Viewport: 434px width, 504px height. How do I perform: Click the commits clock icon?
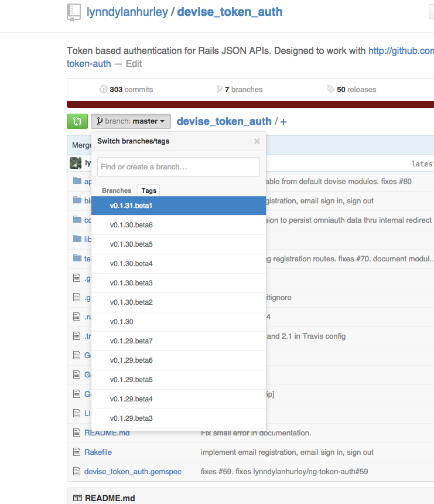click(103, 89)
